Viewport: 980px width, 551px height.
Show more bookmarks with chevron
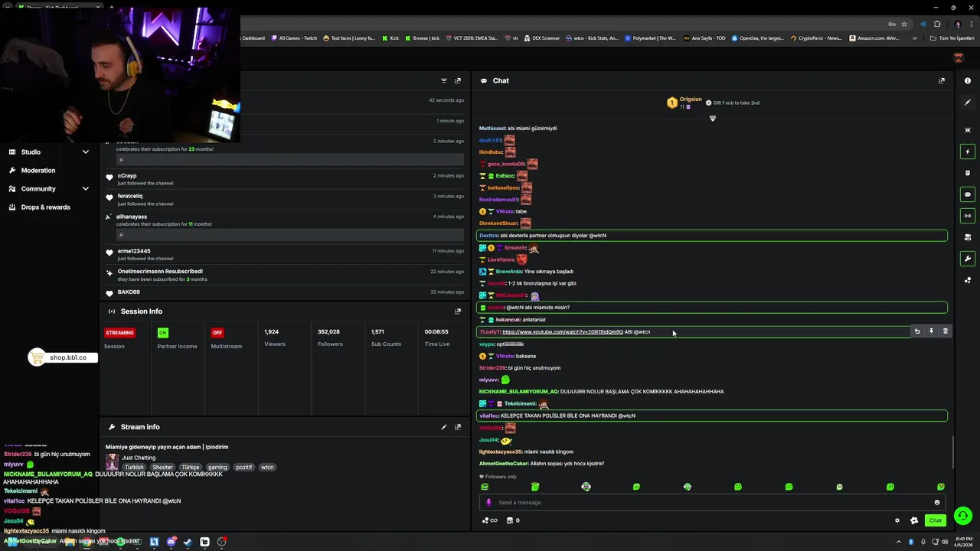tap(914, 38)
